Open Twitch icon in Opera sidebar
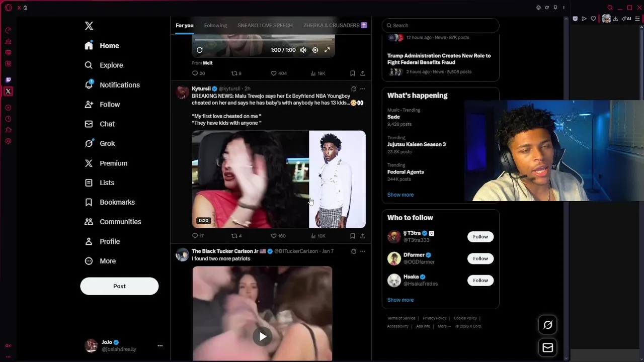The height and width of the screenshot is (362, 644). tap(8, 80)
